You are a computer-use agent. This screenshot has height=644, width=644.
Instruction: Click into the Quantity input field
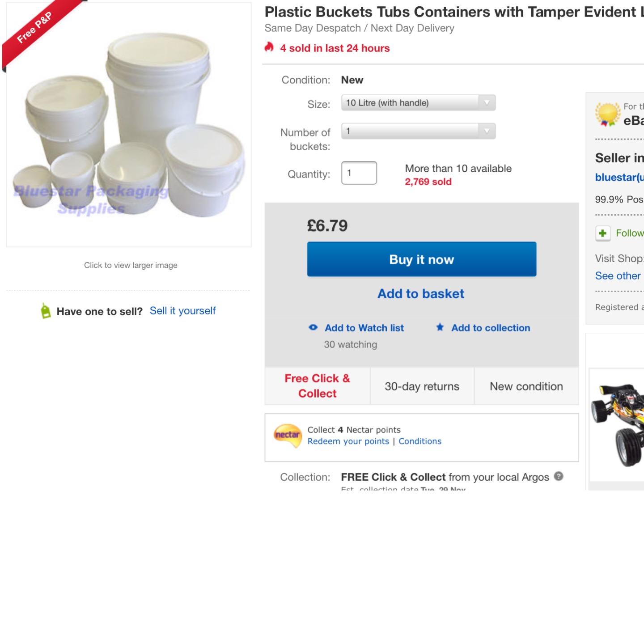(359, 173)
